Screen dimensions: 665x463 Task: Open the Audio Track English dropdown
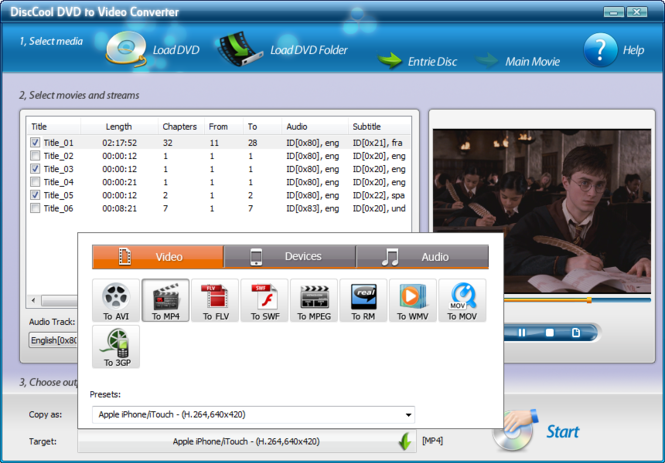coord(53,340)
